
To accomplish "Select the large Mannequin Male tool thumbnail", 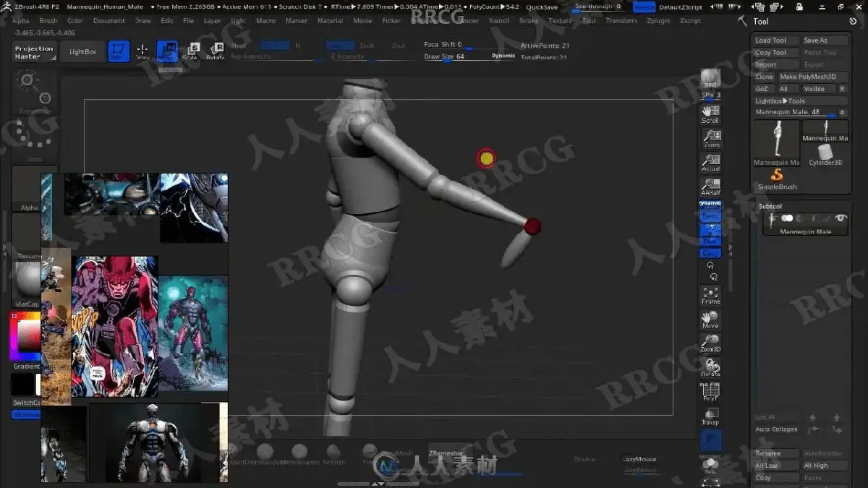I will tap(777, 143).
